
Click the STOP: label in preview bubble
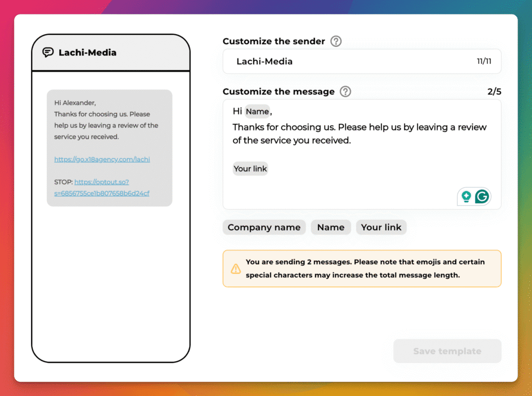pos(63,182)
